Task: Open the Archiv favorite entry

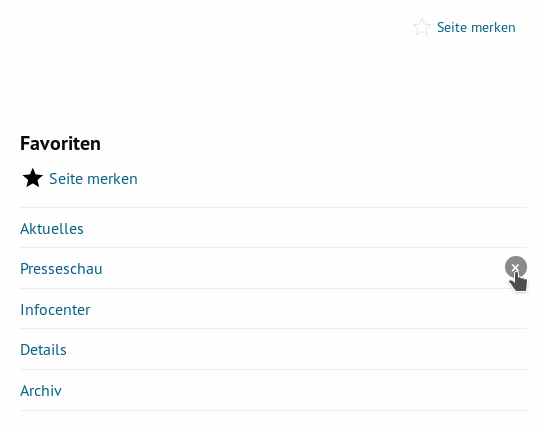Action: click(x=41, y=390)
